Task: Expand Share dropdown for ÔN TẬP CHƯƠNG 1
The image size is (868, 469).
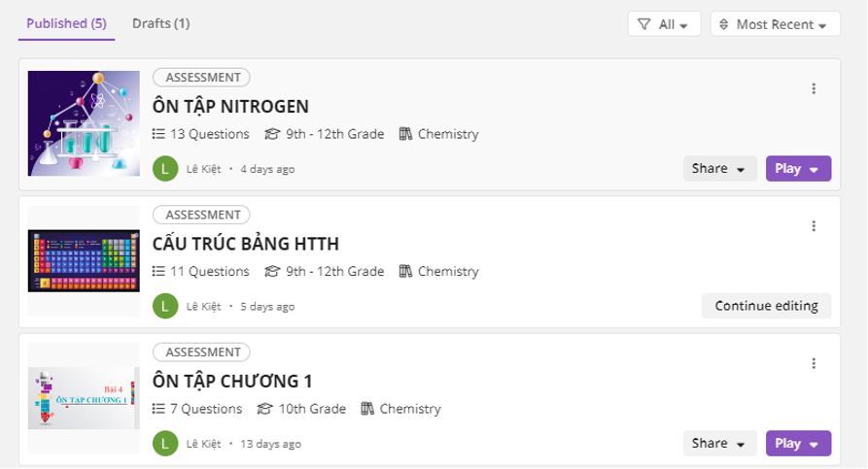Action: pyautogui.click(x=719, y=444)
